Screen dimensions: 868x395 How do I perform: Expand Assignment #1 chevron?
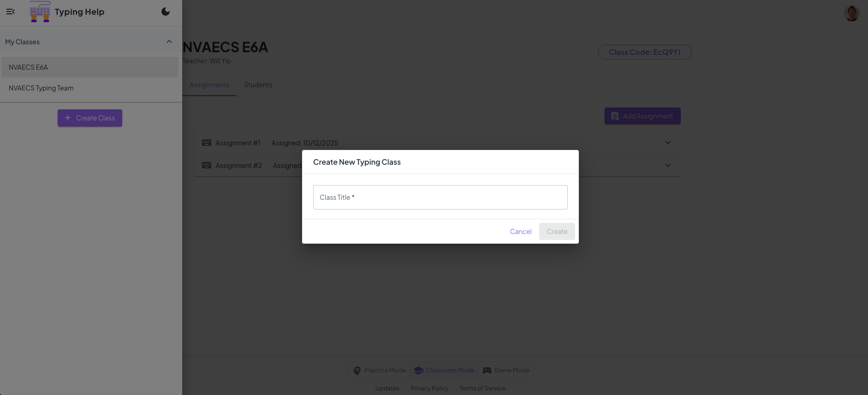coord(667,143)
